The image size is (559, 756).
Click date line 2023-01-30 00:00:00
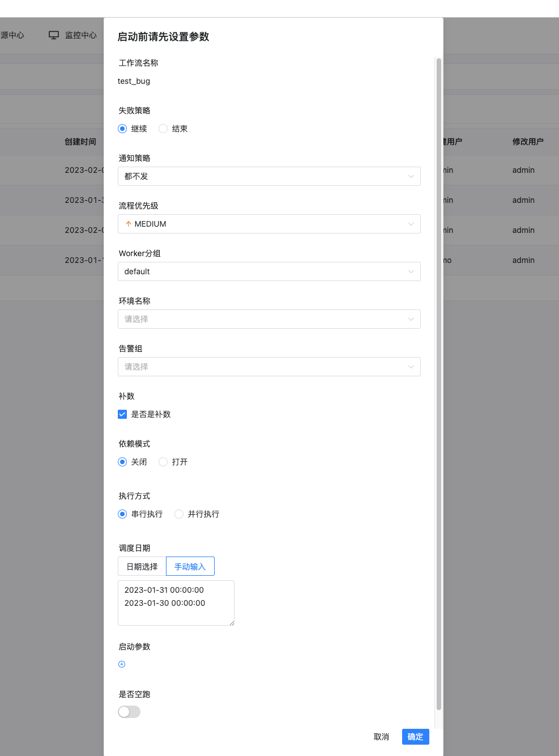[x=165, y=603]
